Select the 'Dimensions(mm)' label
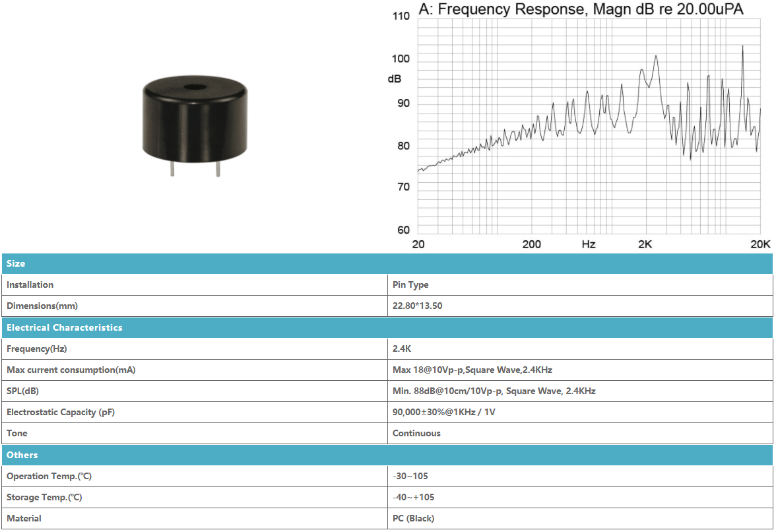The image size is (776, 532). click(42, 306)
